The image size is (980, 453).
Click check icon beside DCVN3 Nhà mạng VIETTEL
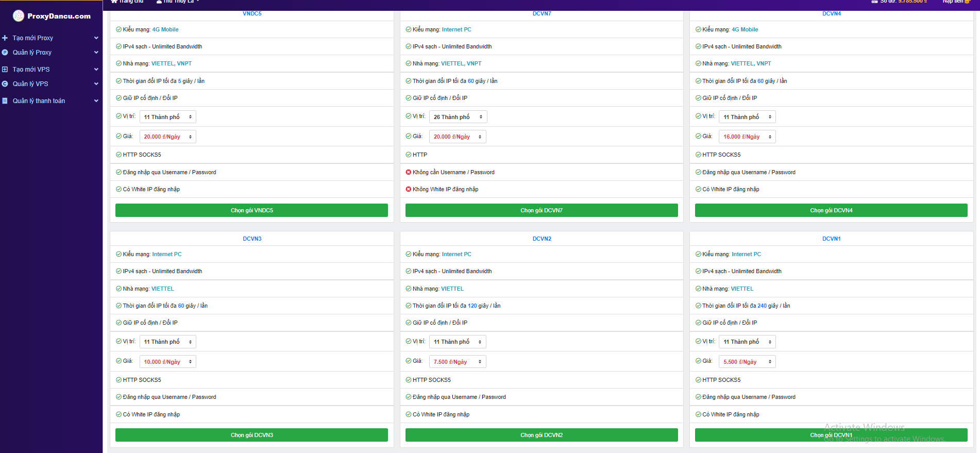(x=119, y=289)
